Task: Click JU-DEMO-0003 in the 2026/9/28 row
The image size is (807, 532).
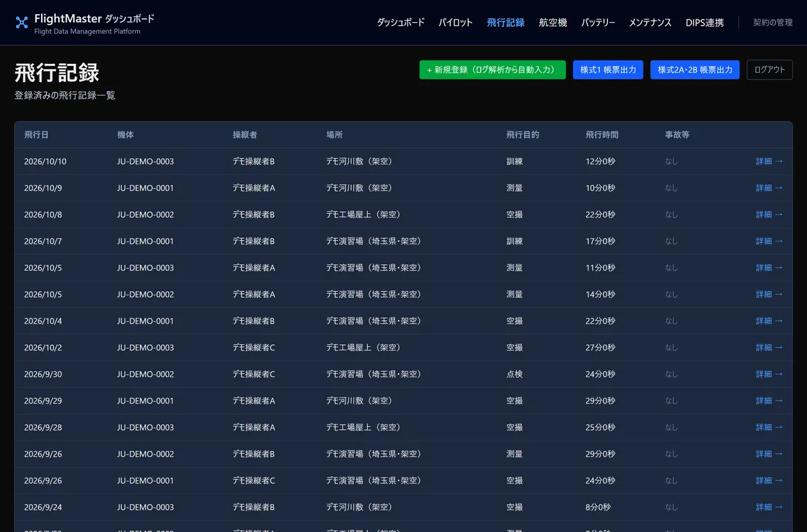Action: coord(145,428)
